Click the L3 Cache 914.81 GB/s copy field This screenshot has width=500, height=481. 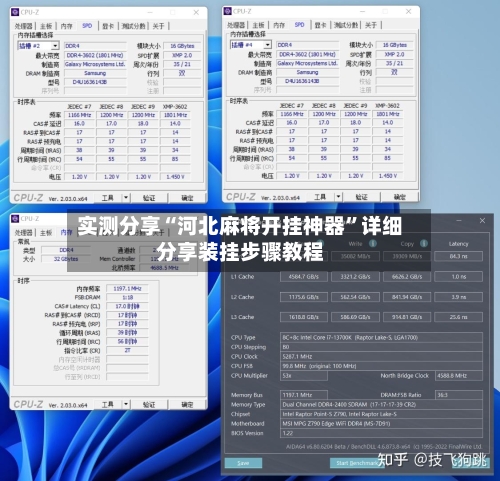pos(407,317)
